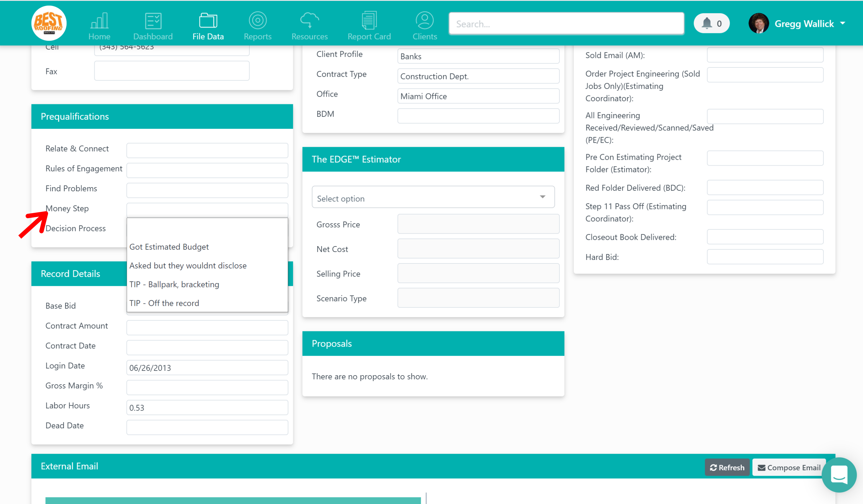The width and height of the screenshot is (863, 504).
Task: Click the Decision Process label
Action: (75, 228)
